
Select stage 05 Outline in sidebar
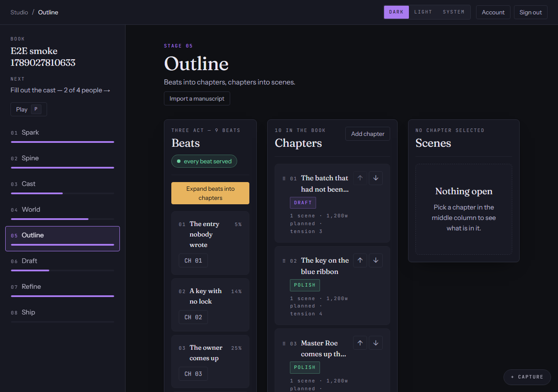pos(62,238)
